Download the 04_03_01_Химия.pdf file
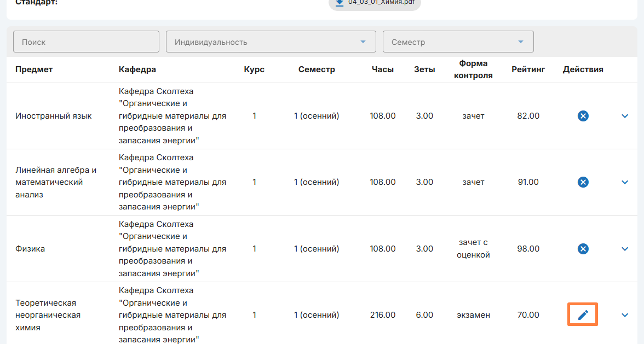Screen dimensions: 644x344 [380, 3]
